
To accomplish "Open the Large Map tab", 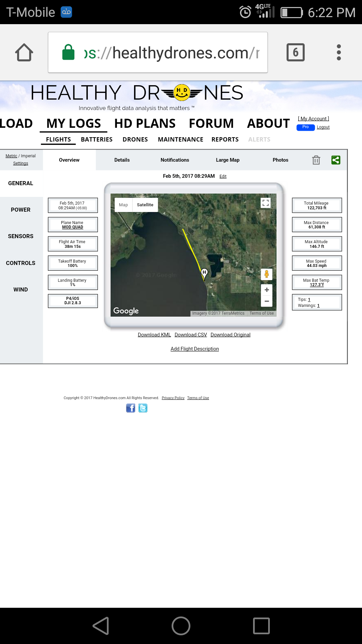I will click(228, 160).
